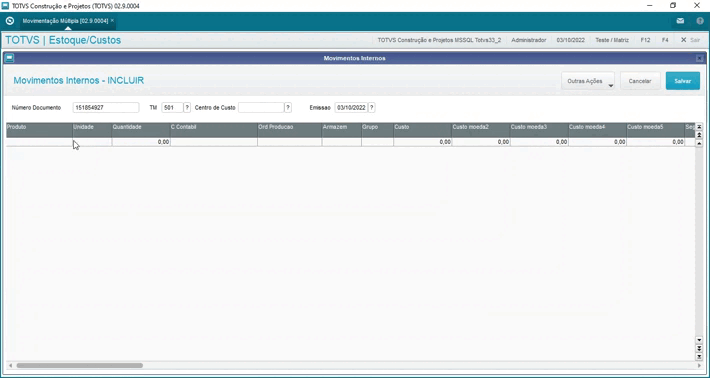Screen dimensions: 710x378
Task: Click the F4 shortcut button
Action: tap(665, 40)
